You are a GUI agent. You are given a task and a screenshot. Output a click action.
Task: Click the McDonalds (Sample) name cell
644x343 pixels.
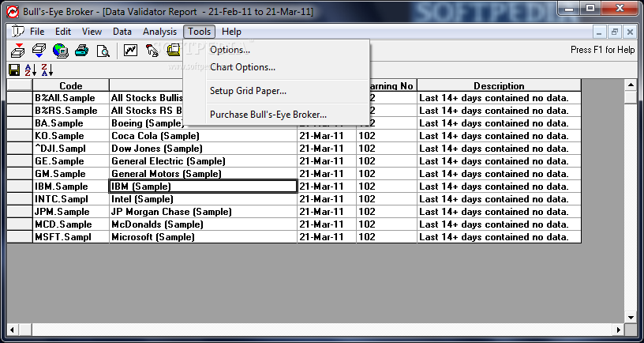click(203, 224)
